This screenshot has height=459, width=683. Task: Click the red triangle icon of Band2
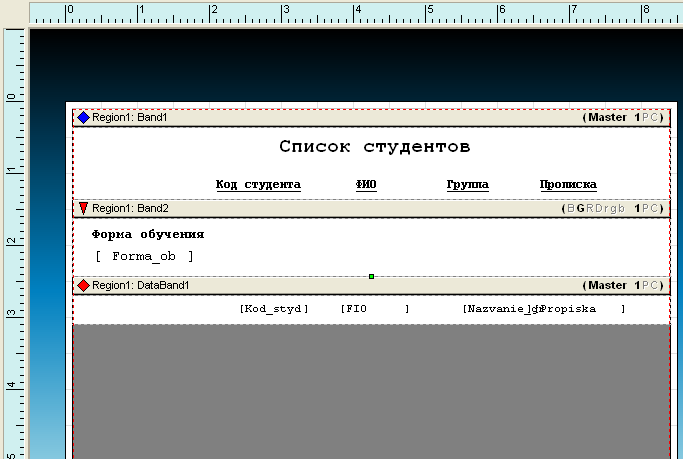pyautogui.click(x=83, y=208)
